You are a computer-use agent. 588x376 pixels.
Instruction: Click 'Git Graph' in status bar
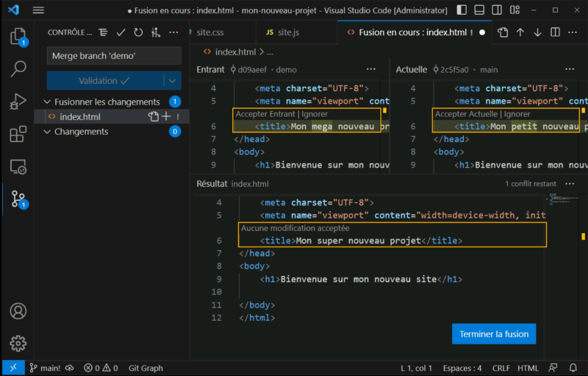click(x=146, y=368)
